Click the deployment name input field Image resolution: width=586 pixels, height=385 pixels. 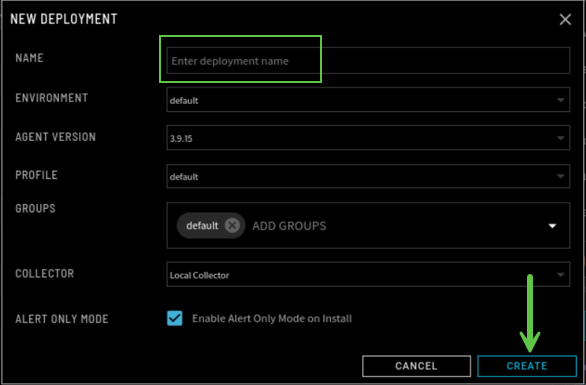click(x=368, y=61)
